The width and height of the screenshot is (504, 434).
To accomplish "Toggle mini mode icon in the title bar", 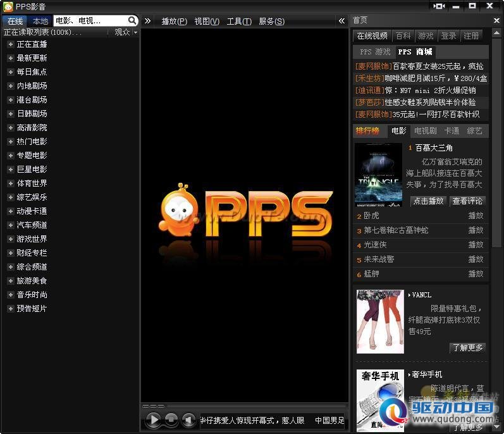I will pos(439,6).
